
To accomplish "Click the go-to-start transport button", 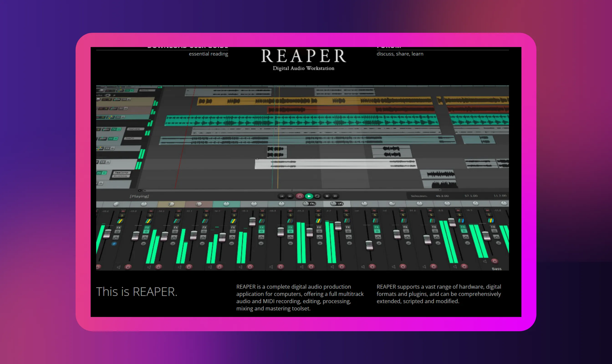I will (x=282, y=196).
